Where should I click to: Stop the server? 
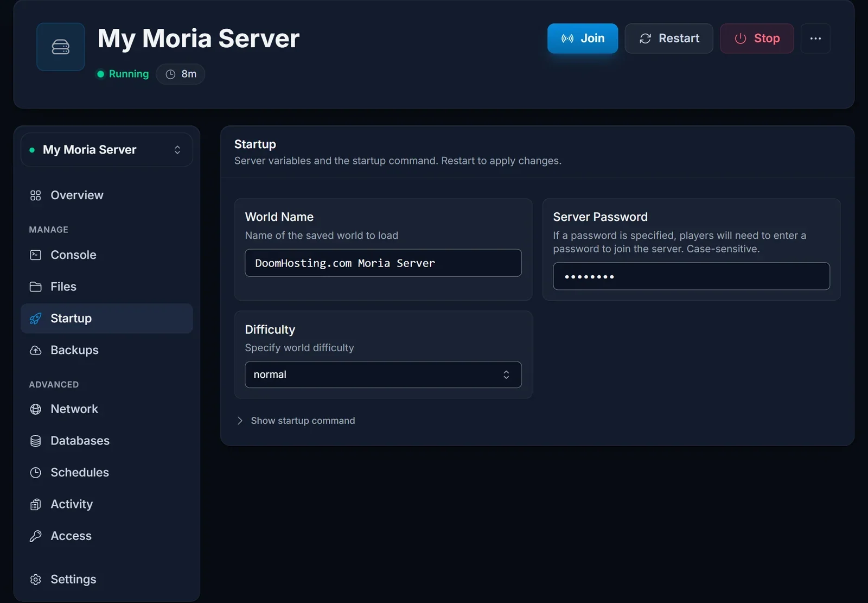click(x=757, y=39)
